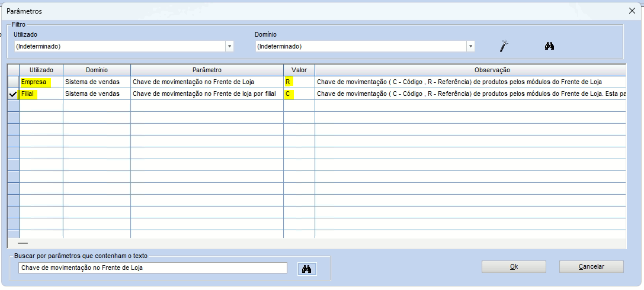Sort by Utilizado column header

tap(41, 70)
